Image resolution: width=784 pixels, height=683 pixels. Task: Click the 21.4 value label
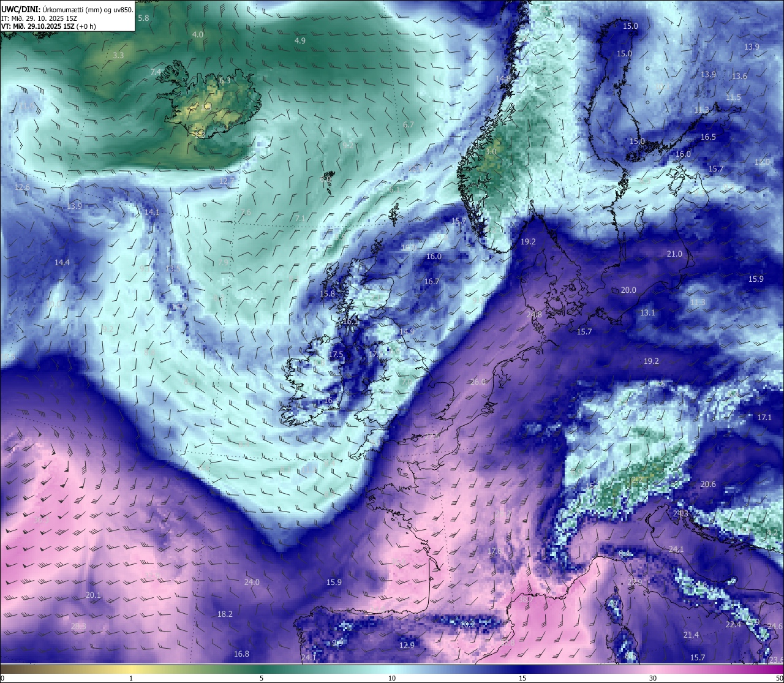pyautogui.click(x=691, y=635)
